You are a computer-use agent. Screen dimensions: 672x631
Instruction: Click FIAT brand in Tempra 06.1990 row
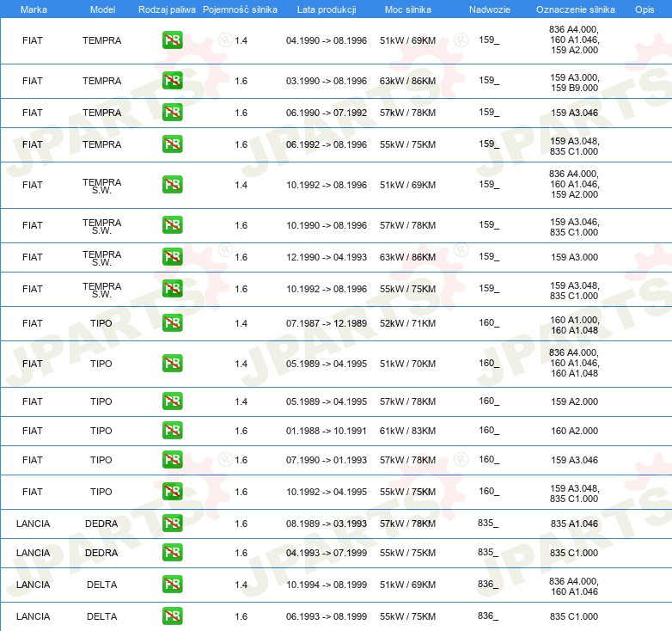point(33,113)
